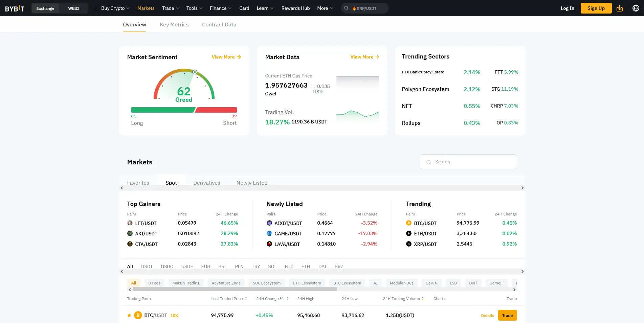
Task: Switch to Newly Listed markets tab
Action: (252, 183)
